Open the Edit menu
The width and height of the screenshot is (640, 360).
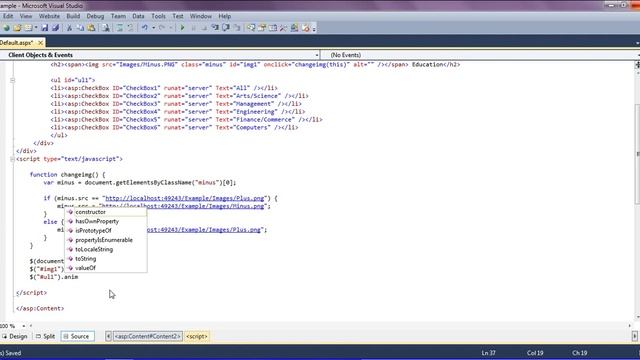pos(8,16)
